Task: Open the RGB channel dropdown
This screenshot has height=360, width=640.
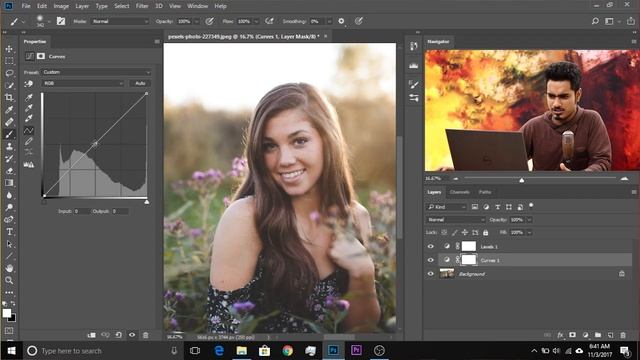Action: point(83,83)
